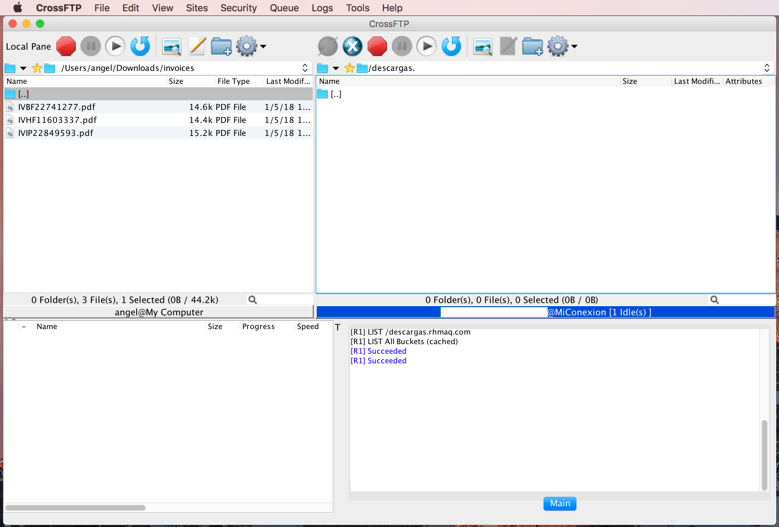Expand the local path /Users/angel/Downloads/invoices combo box
The height and width of the screenshot is (527, 779).
coord(305,68)
